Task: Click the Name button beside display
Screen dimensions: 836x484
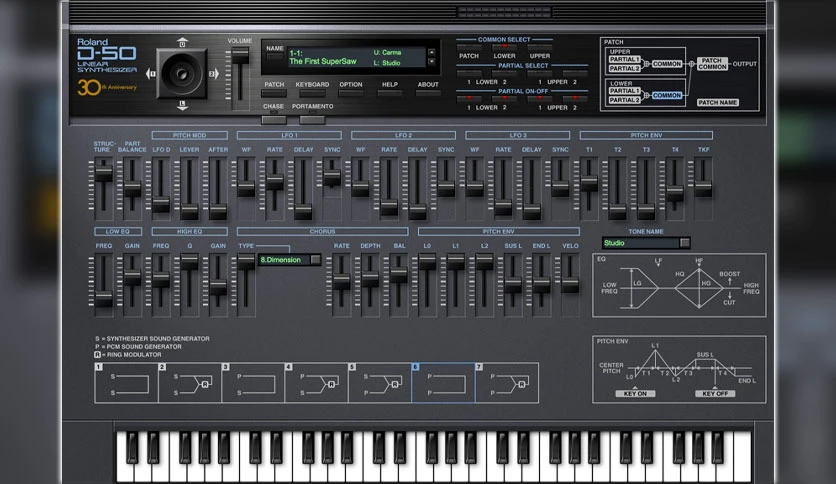Action: pos(275,56)
